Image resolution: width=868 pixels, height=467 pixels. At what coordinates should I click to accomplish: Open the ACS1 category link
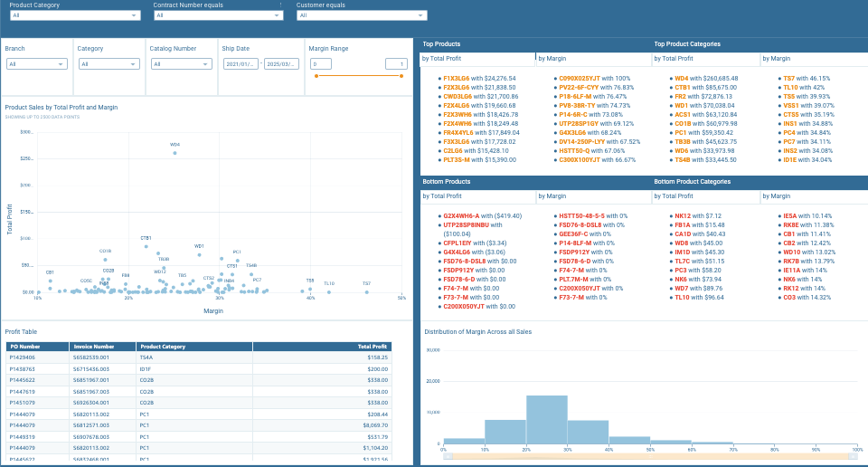click(683, 115)
